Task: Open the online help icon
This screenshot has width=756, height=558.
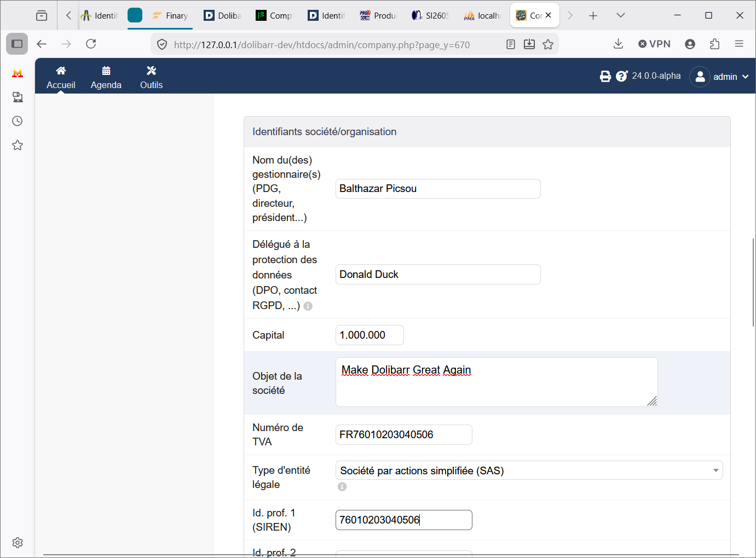Action: coord(622,76)
